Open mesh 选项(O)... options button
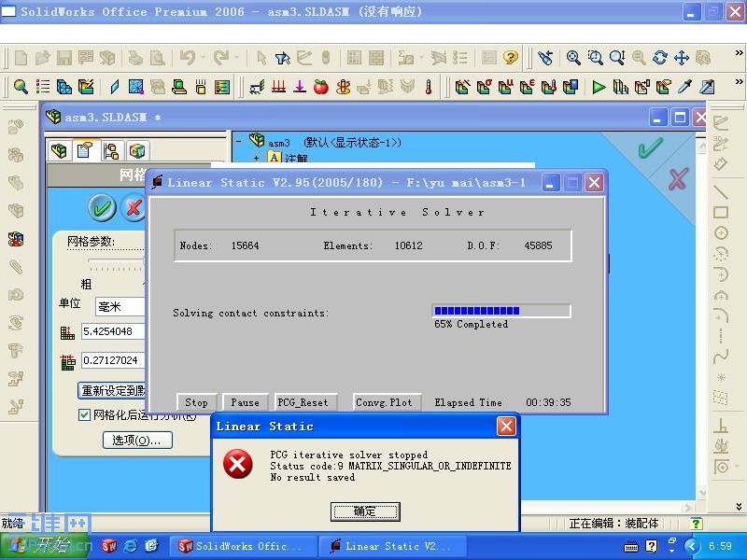 137,440
